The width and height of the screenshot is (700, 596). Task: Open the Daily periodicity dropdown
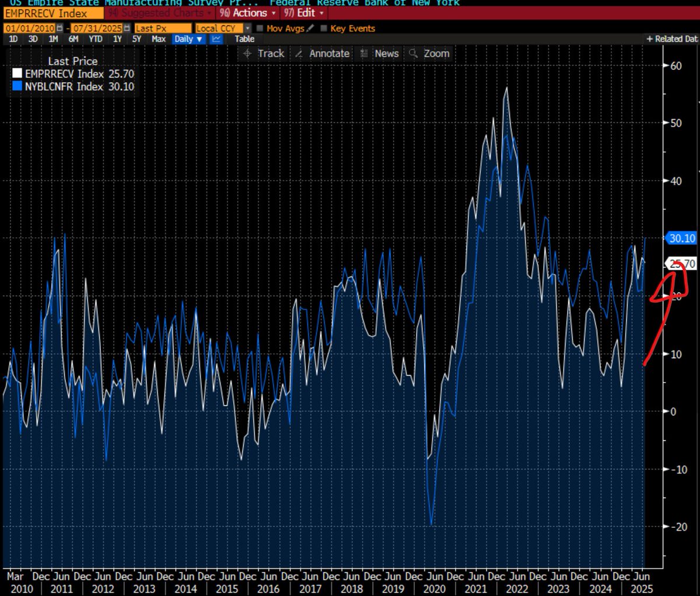[x=188, y=39]
